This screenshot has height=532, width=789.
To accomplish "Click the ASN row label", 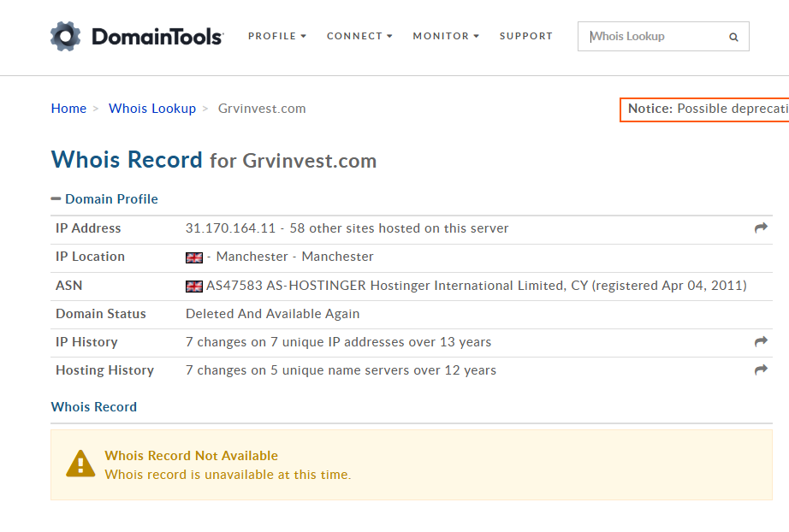I will [x=69, y=286].
